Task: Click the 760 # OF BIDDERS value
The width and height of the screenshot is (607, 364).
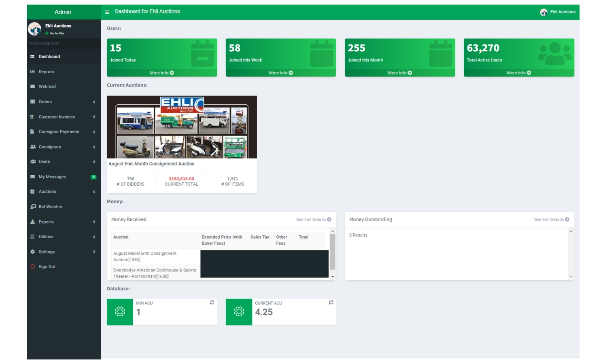Action: pos(131,179)
